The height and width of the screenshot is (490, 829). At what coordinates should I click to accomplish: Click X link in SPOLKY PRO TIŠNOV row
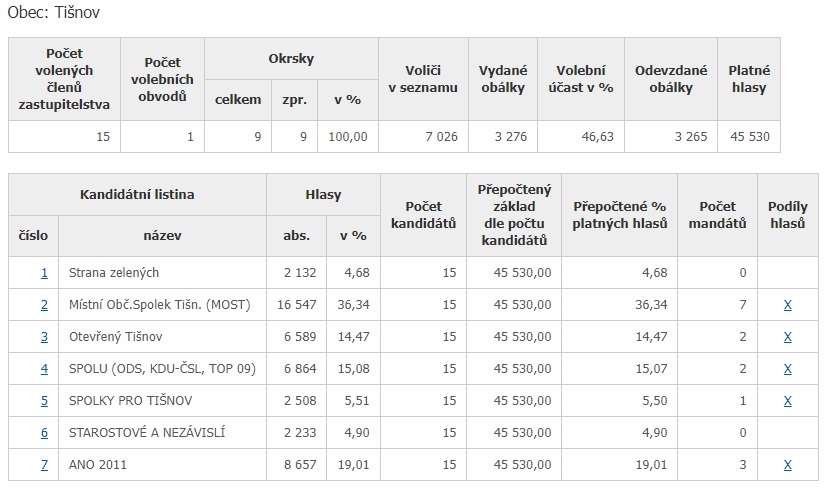[788, 400]
